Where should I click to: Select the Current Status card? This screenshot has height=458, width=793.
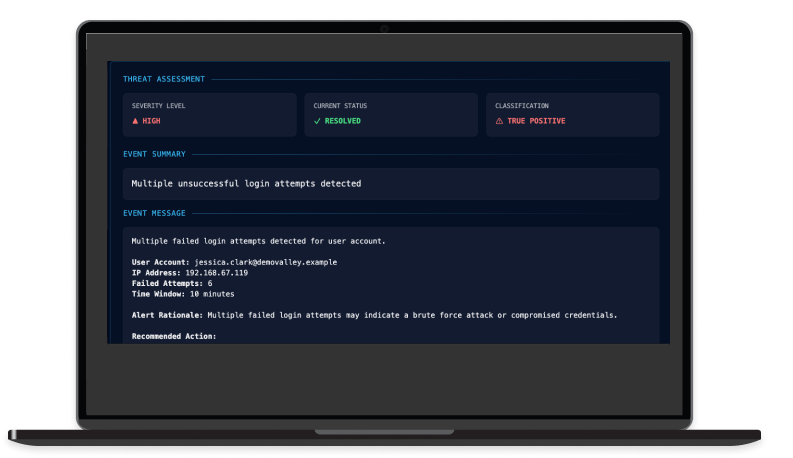pyautogui.click(x=391, y=114)
